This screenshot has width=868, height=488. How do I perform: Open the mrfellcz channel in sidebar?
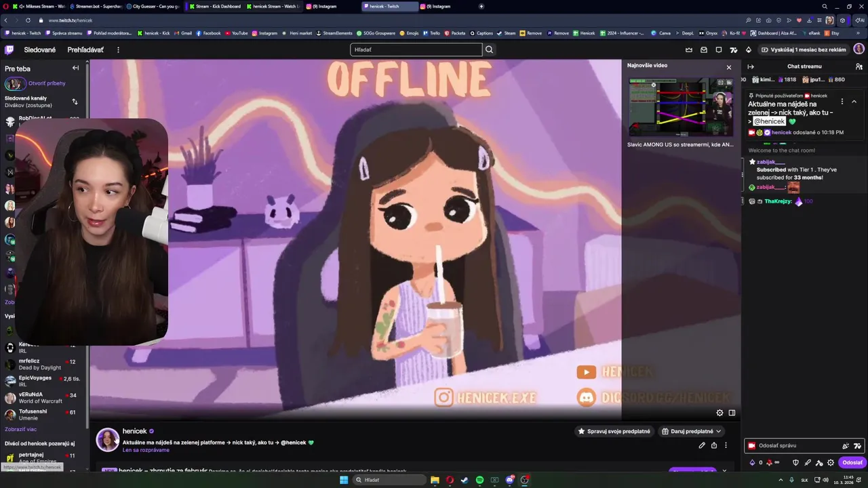click(43, 365)
